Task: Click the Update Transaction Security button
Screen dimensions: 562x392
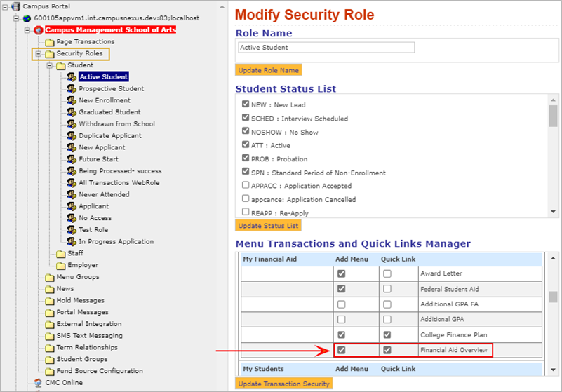Action: coord(284,384)
